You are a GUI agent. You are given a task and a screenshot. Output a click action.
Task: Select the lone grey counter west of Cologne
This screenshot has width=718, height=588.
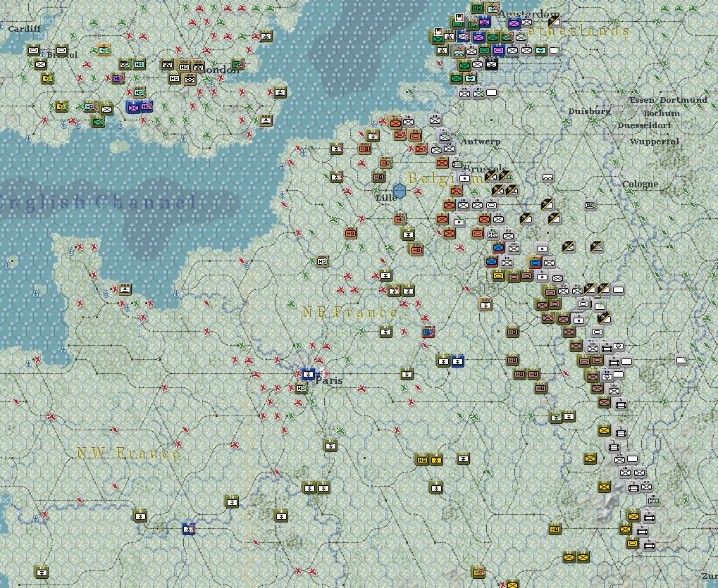[590, 206]
